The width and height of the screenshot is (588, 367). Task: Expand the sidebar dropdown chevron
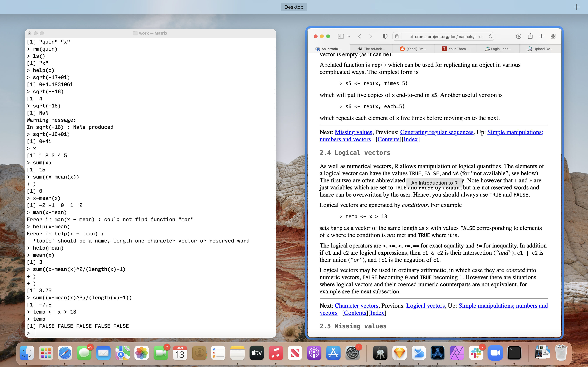coord(349,36)
